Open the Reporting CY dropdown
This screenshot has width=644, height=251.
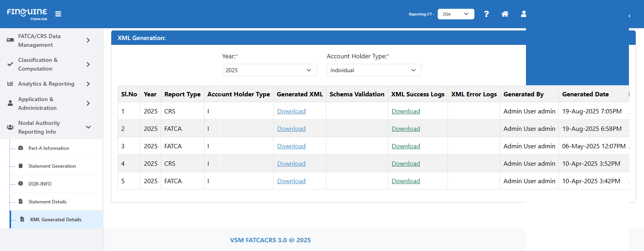(x=455, y=14)
